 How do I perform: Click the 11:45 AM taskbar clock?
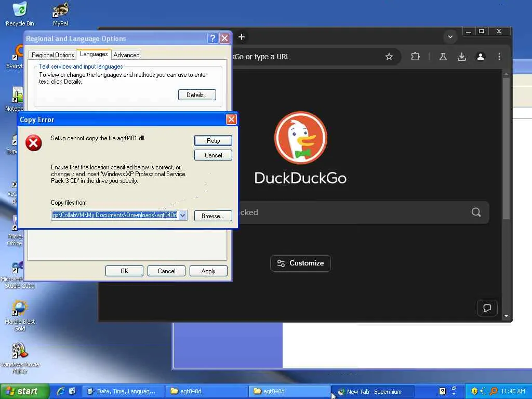pos(513,391)
